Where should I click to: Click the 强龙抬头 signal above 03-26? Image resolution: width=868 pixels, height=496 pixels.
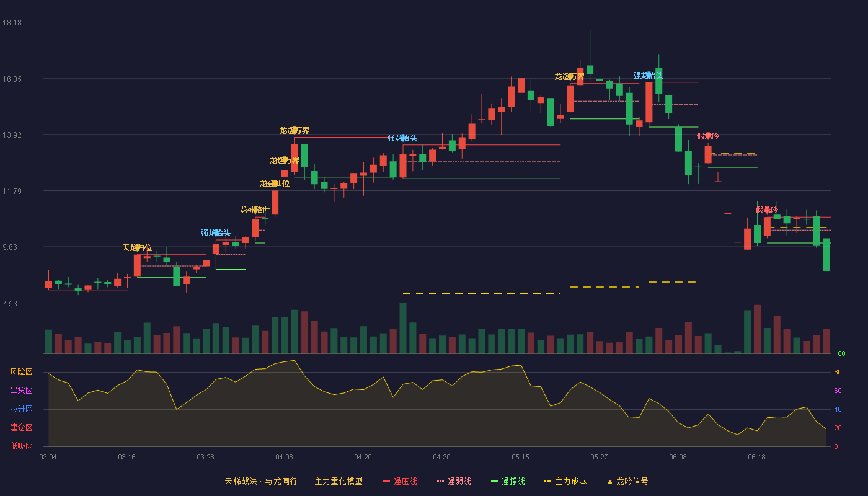pos(216,233)
